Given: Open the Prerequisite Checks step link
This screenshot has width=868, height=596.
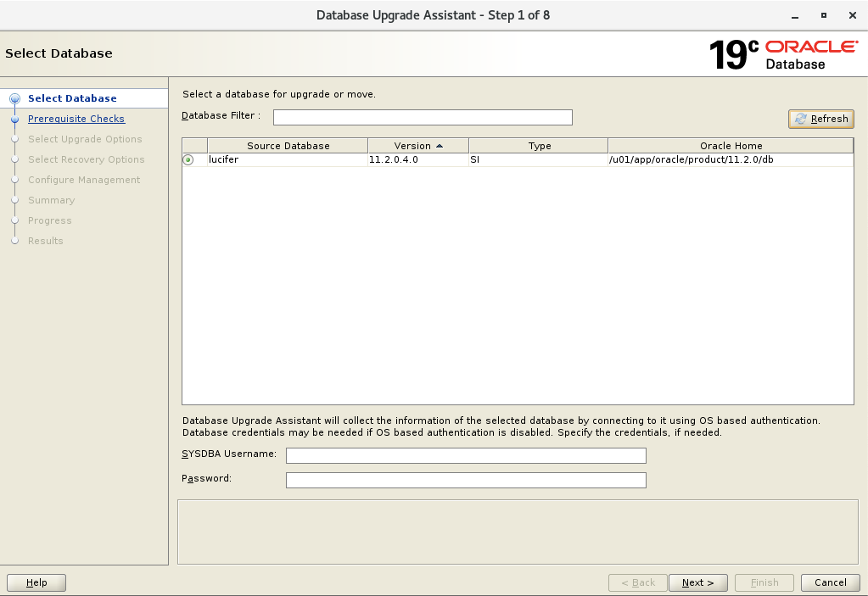Looking at the screenshot, I should 76,119.
